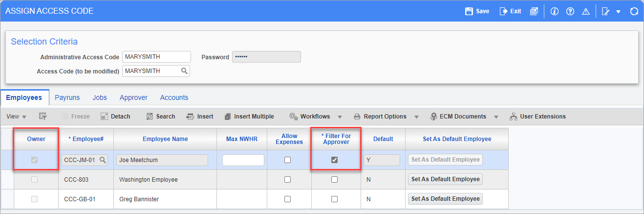Screen dimensions: 644x214
Task: Expand the View dropdown menu
Action: click(x=16, y=117)
